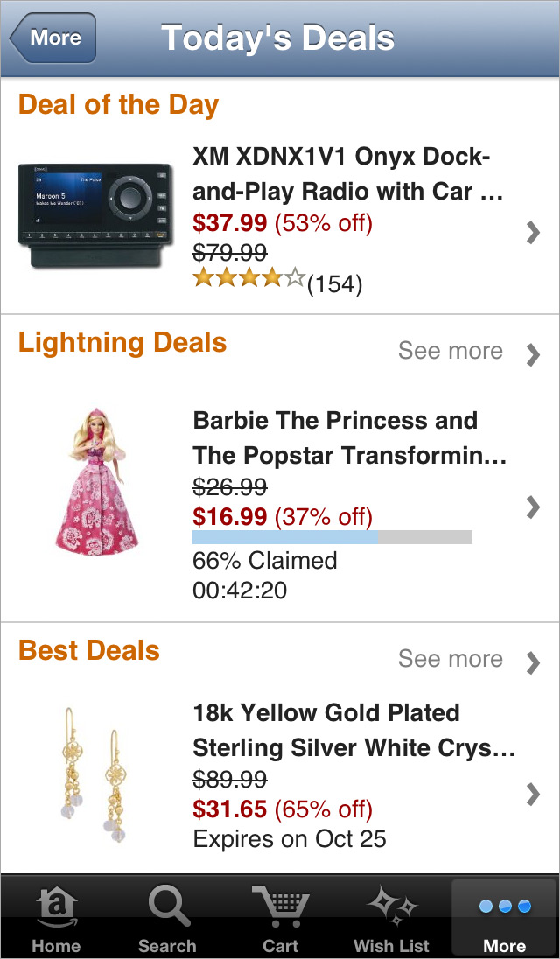The height and width of the screenshot is (959, 560).
Task: Open XM Onyx radio product image
Action: [x=93, y=215]
